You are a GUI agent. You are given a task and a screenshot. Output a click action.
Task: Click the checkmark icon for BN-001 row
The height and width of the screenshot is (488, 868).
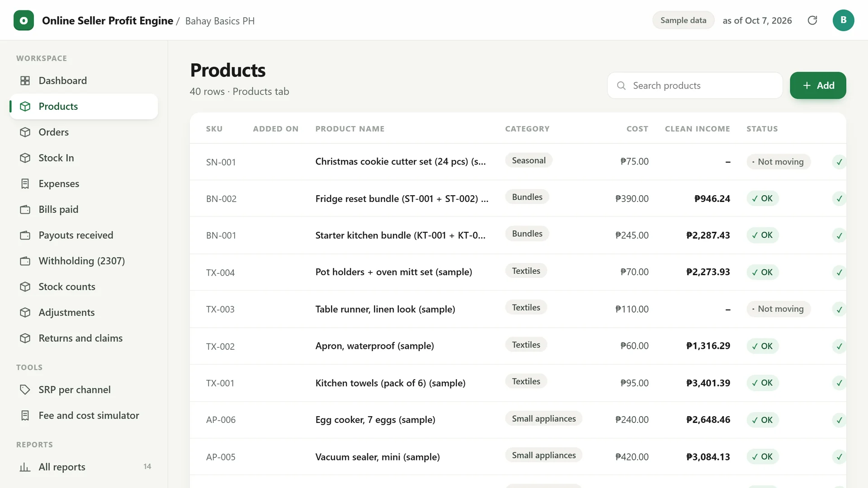coord(839,235)
